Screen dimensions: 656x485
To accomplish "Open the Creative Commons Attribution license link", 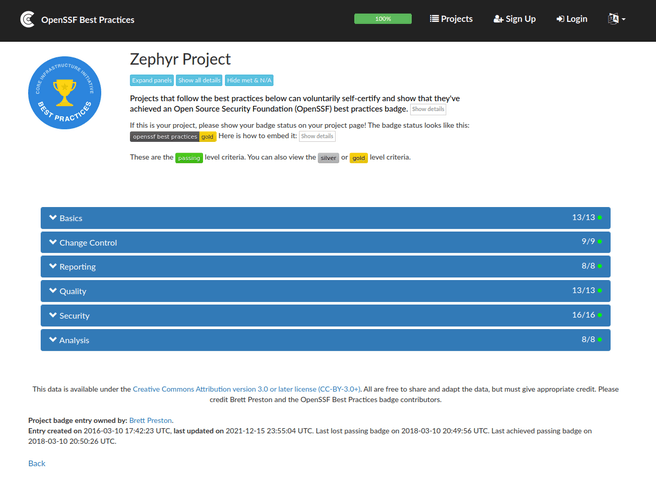I will [246, 389].
